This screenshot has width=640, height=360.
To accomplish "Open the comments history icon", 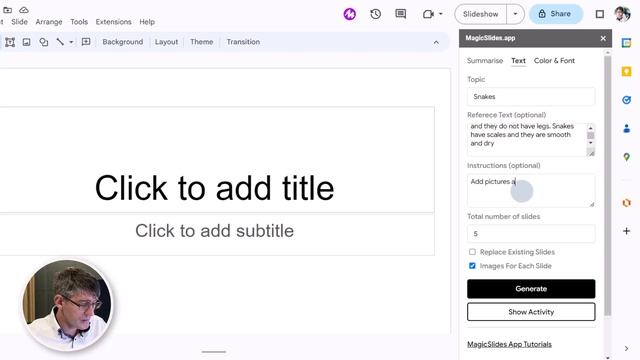I will (401, 14).
